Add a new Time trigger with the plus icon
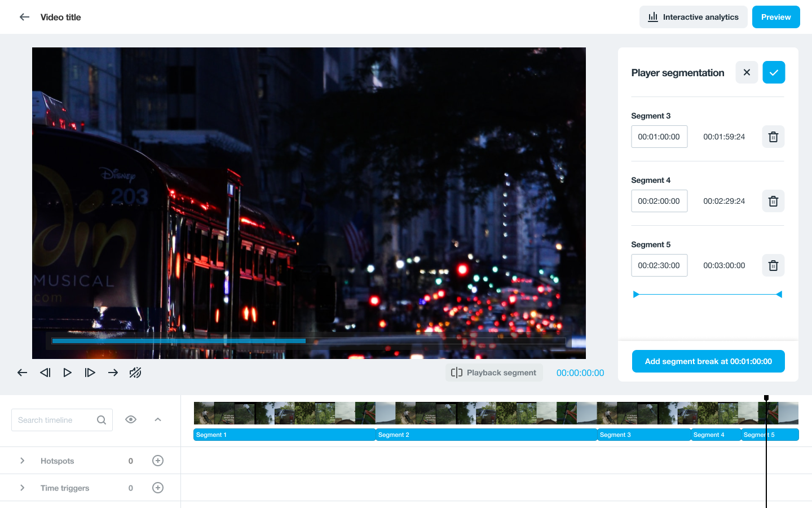Screen dimensions: 812x508 158,488
